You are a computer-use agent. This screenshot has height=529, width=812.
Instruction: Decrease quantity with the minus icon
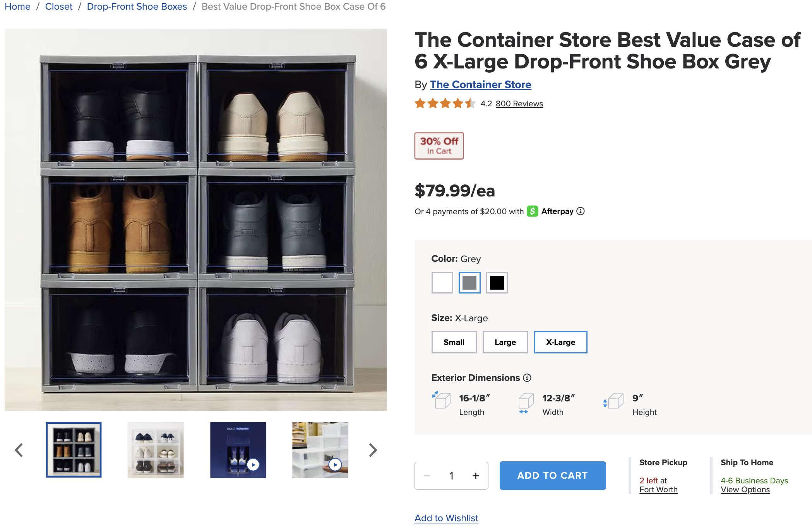tap(427, 476)
